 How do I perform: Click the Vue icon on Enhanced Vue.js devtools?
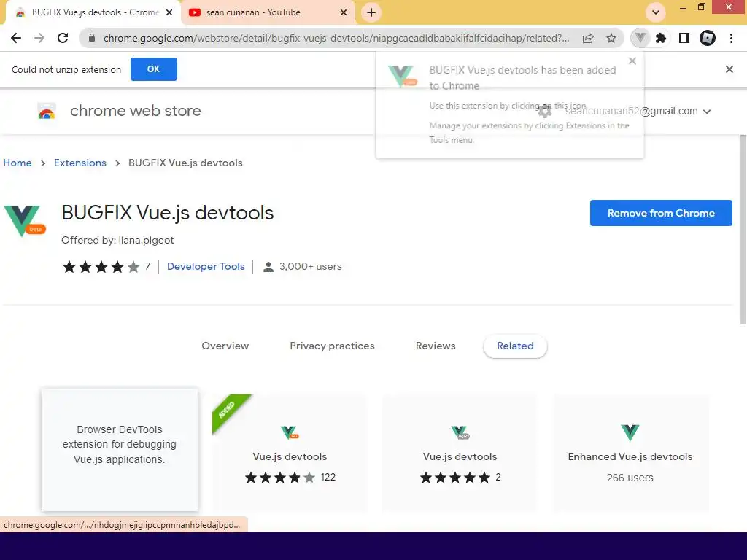(x=630, y=432)
